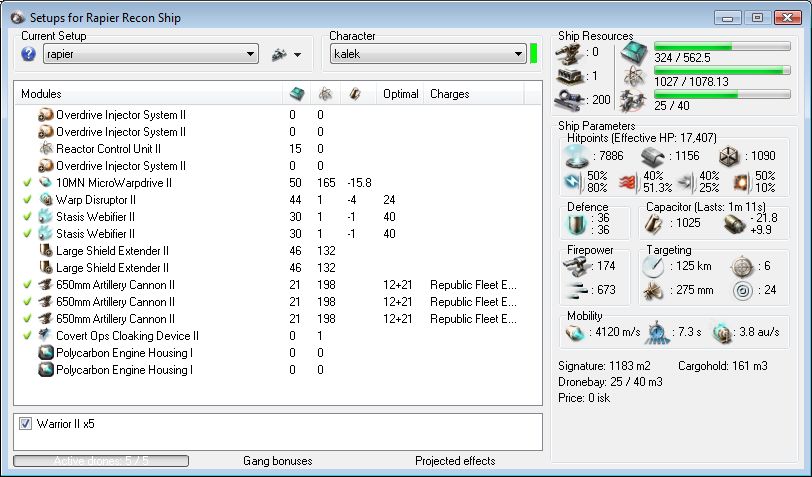Image resolution: width=812 pixels, height=477 pixels.
Task: Click the CPU resource icon beside 324 / 562.5
Action: pos(634,53)
